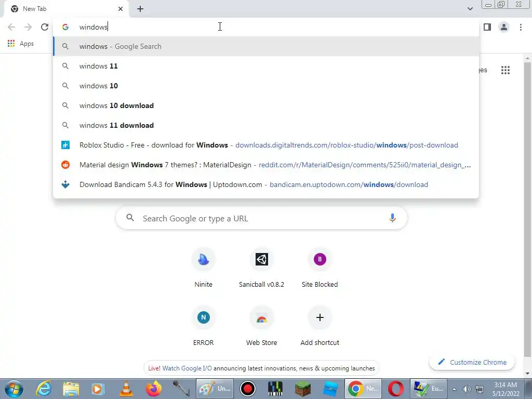
Task: Launch Opera from the taskbar
Action: (395, 389)
